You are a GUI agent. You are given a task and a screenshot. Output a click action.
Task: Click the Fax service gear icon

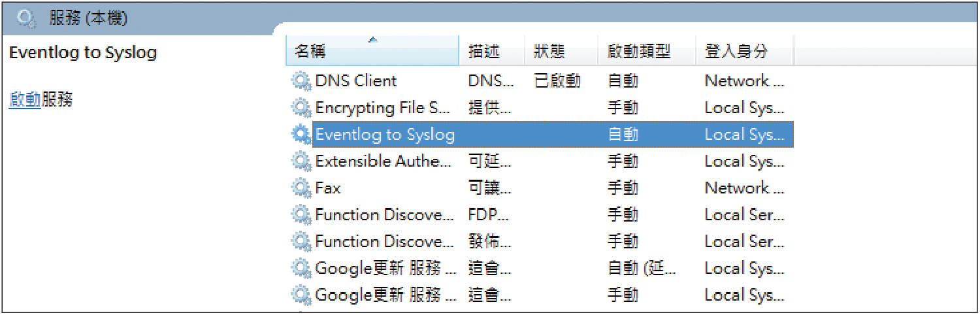point(301,188)
